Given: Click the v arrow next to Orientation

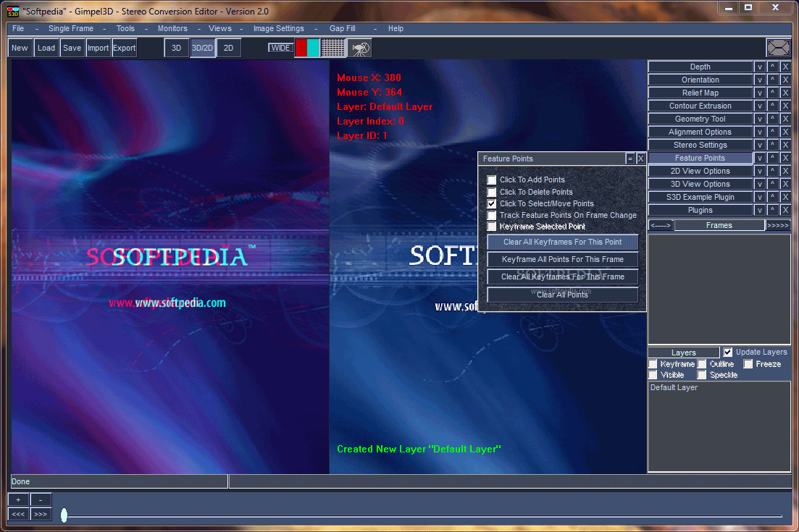Looking at the screenshot, I should [759, 80].
